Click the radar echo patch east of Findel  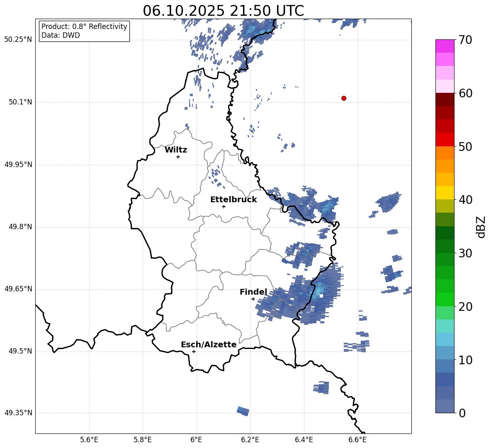[x=299, y=294]
